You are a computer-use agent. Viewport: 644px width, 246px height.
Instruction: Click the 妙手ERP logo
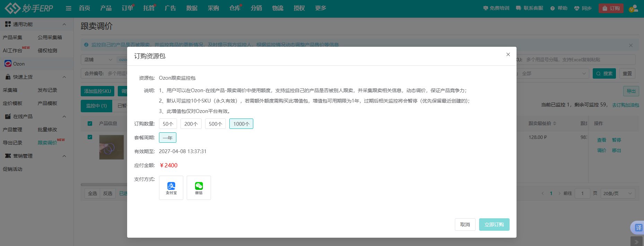coord(29,8)
